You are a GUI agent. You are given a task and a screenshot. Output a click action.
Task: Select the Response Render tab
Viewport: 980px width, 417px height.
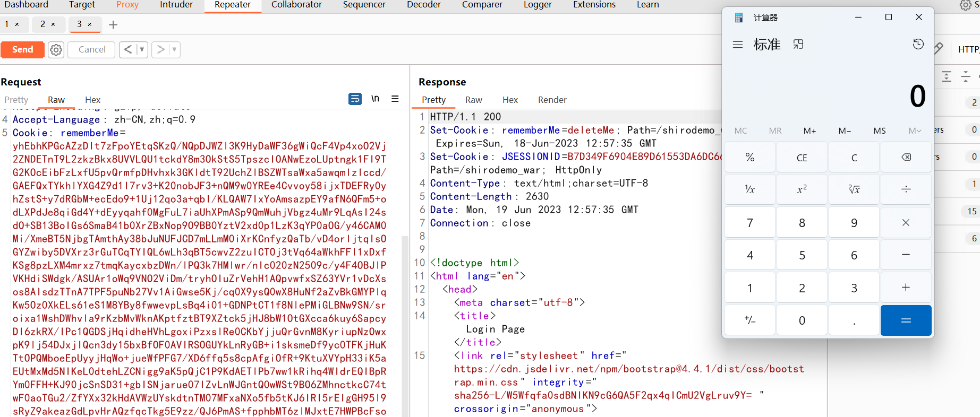[x=552, y=100]
